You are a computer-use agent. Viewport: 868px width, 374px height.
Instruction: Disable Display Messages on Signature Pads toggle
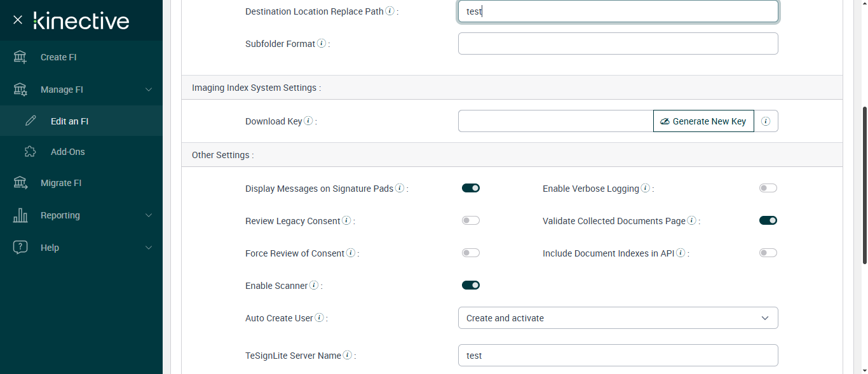click(x=471, y=188)
